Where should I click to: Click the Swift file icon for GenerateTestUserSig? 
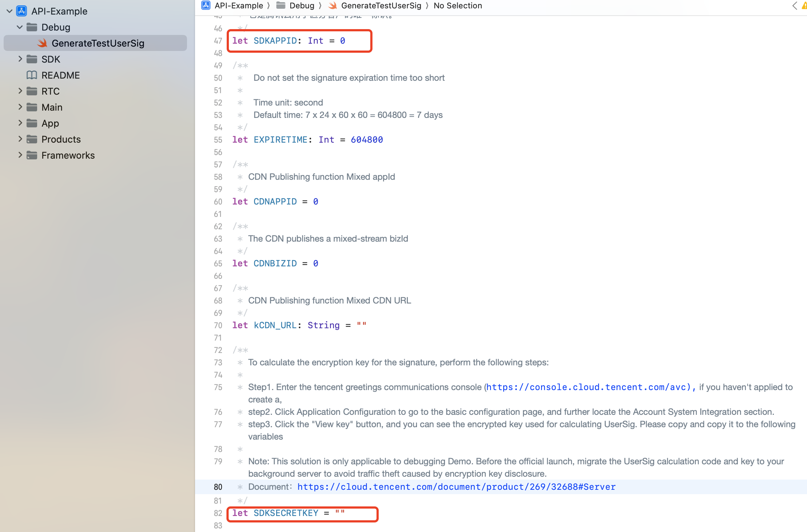(43, 43)
